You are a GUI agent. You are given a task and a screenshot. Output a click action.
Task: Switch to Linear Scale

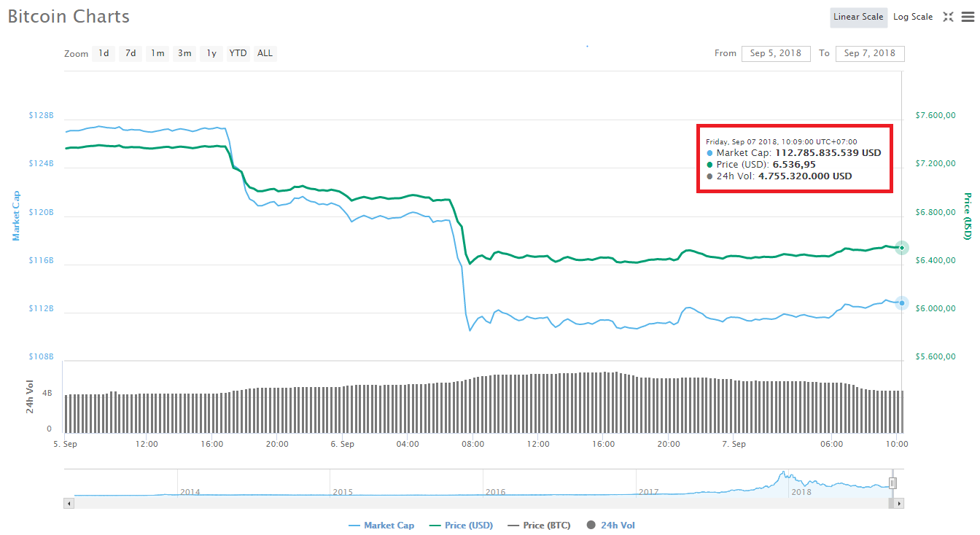(858, 17)
